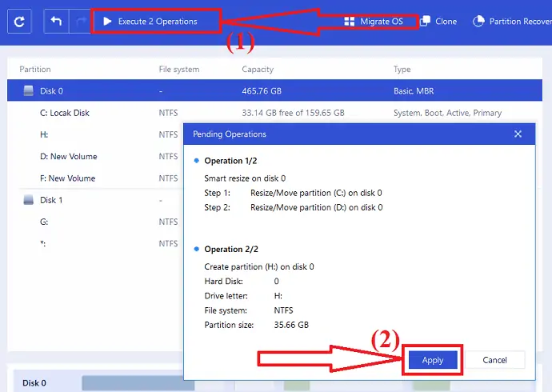Click 'Resize/Move partition (D:) on disk 0'
Image resolution: width=552 pixels, height=392 pixels.
(317, 208)
